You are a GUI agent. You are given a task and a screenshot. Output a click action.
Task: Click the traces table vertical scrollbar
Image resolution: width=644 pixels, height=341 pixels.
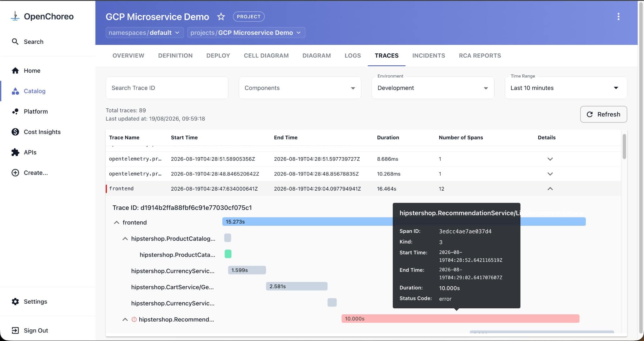(x=624, y=146)
